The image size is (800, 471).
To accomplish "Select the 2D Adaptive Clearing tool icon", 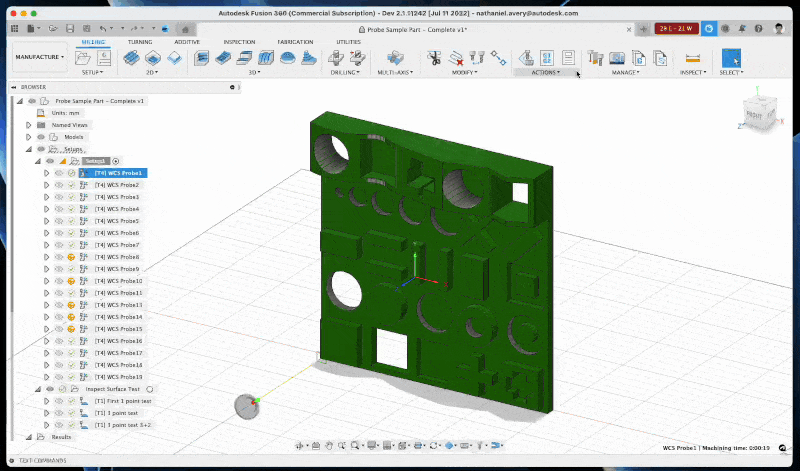I will coord(131,58).
